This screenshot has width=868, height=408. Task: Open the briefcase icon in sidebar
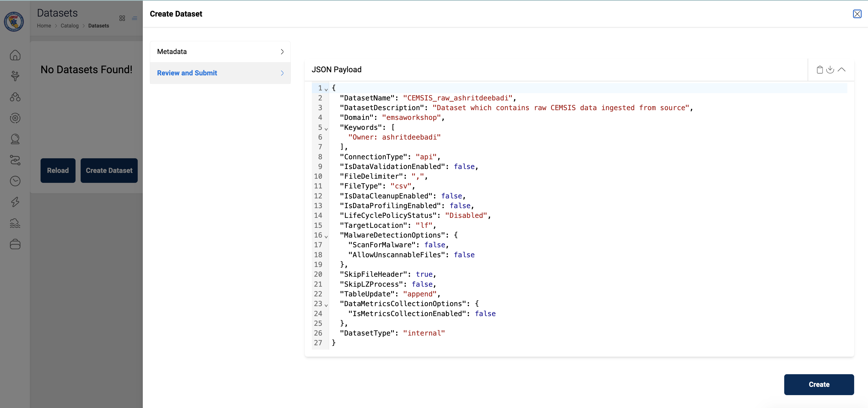click(x=15, y=244)
